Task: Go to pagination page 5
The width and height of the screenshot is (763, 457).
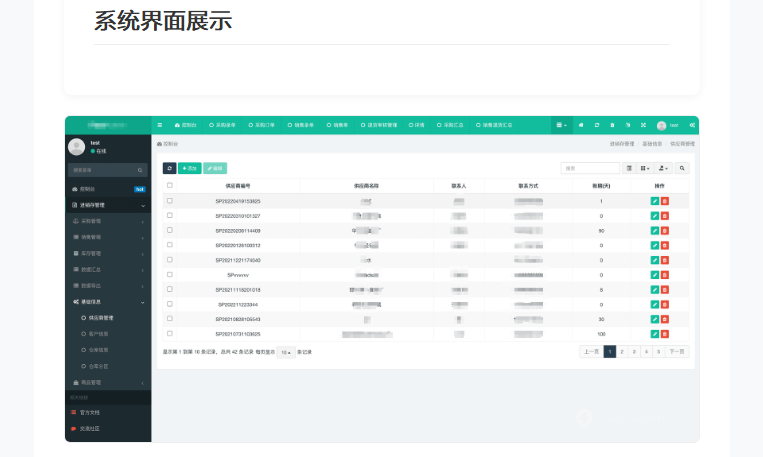Action: tap(658, 352)
